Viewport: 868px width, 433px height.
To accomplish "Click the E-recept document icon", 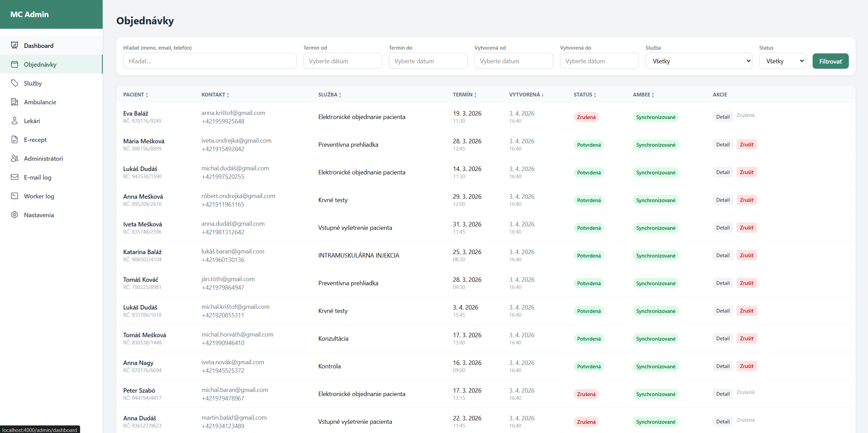I will [x=14, y=140].
